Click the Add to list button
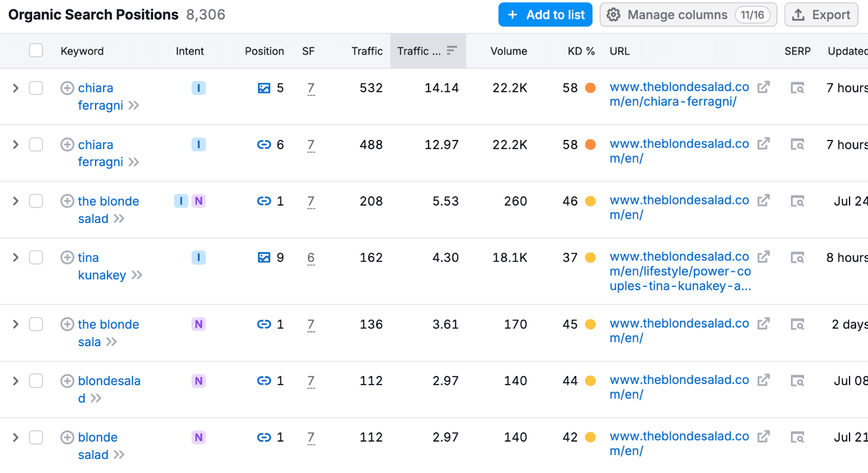 [545, 15]
